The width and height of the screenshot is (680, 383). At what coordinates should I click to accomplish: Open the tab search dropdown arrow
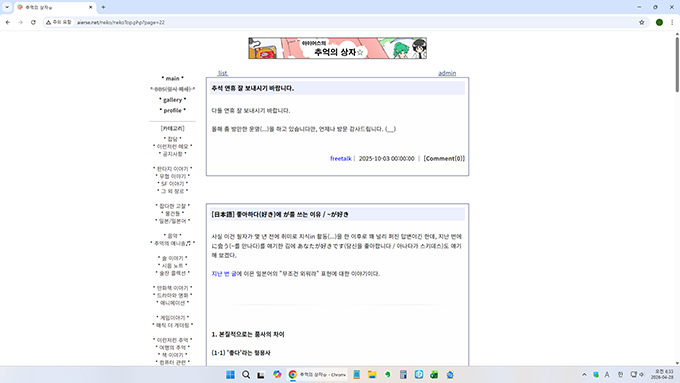click(x=7, y=7)
